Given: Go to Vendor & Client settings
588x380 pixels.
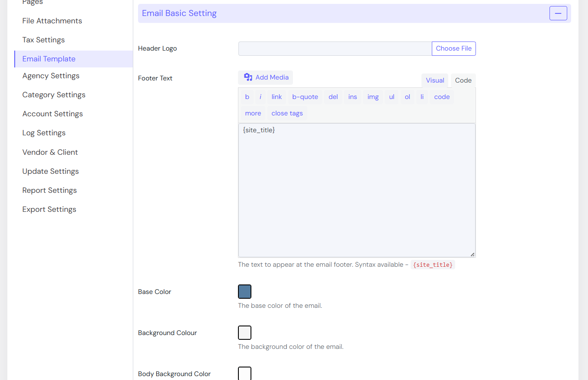Looking at the screenshot, I should (50, 152).
